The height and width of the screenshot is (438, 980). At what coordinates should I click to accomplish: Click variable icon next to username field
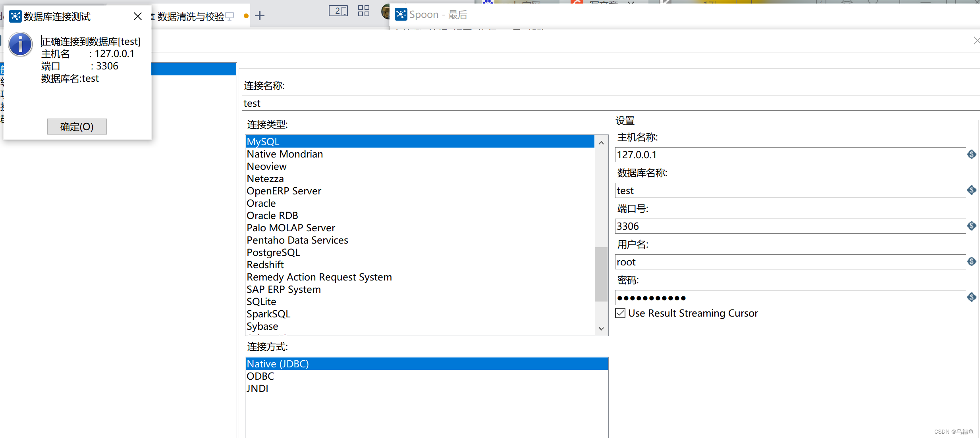tap(972, 262)
